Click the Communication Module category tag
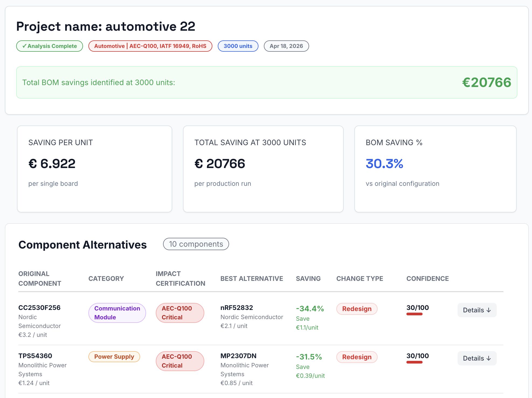 (x=117, y=313)
